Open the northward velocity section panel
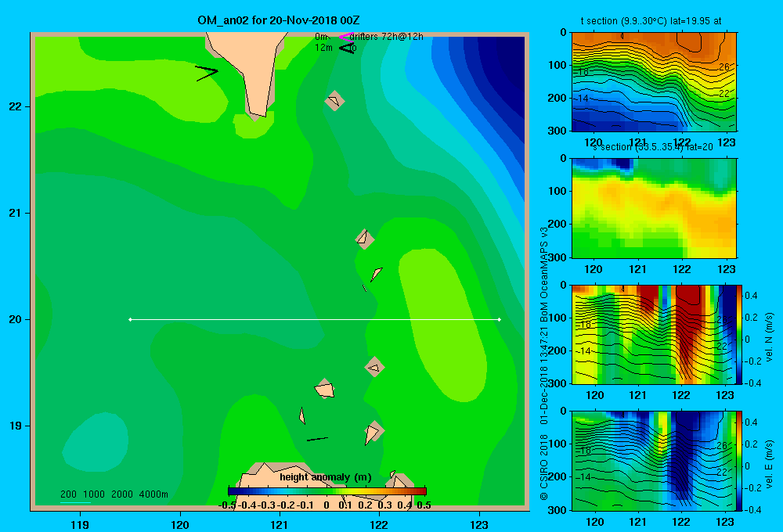The height and width of the screenshot is (532, 783). pyautogui.click(x=654, y=334)
